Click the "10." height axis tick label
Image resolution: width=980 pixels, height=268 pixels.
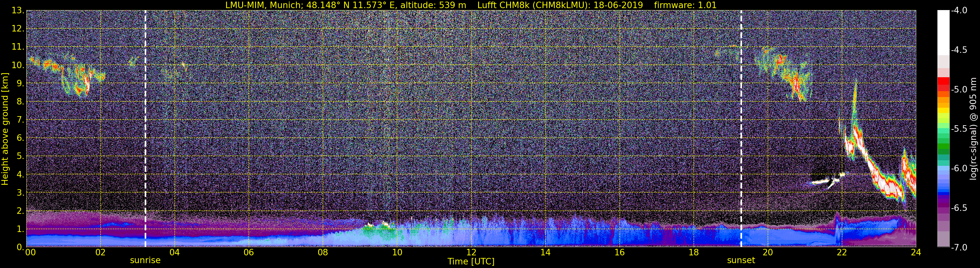click(x=18, y=65)
